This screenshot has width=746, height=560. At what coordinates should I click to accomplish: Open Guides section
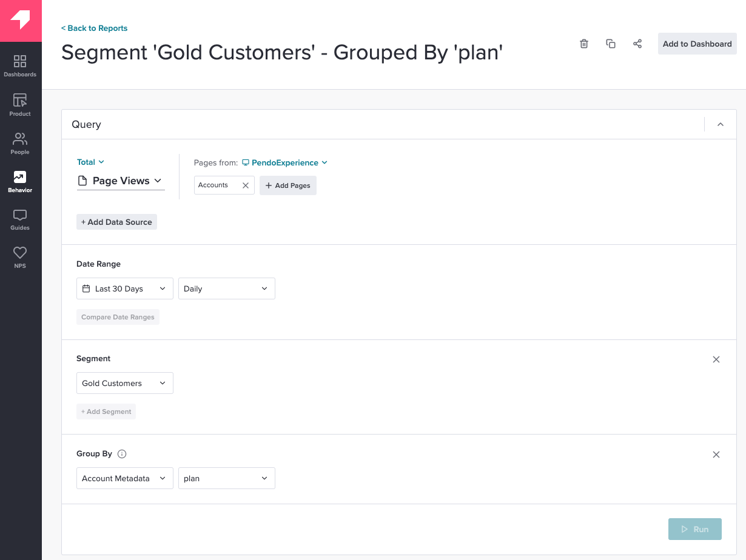[20, 219]
